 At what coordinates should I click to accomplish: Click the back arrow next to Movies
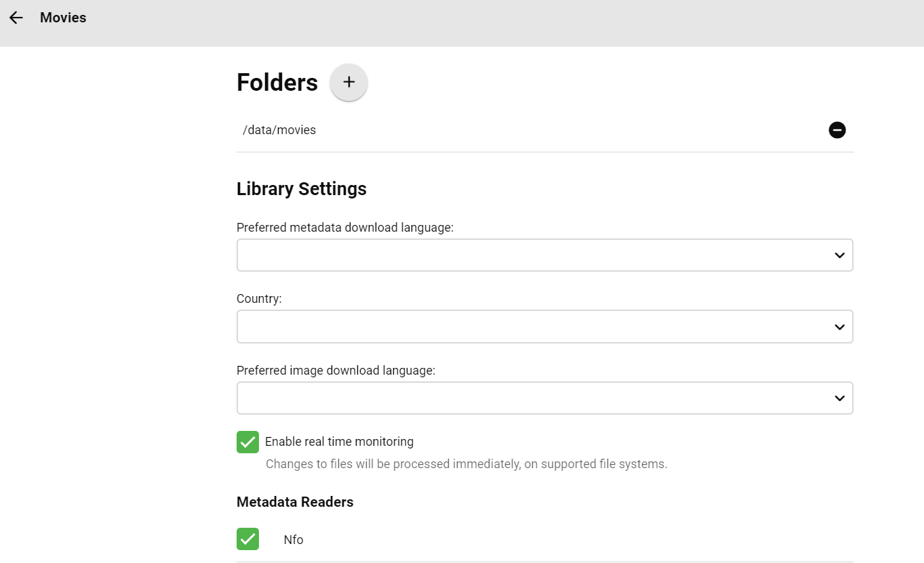(16, 18)
